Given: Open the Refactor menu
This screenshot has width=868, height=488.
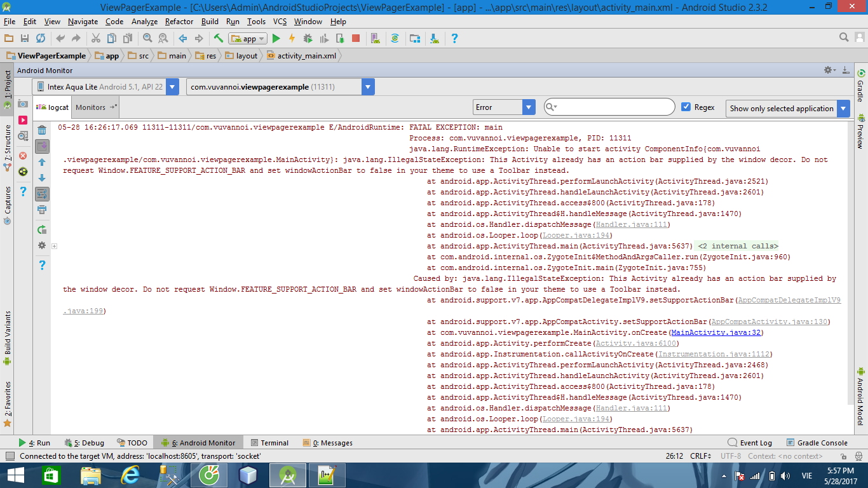Looking at the screenshot, I should (x=179, y=22).
